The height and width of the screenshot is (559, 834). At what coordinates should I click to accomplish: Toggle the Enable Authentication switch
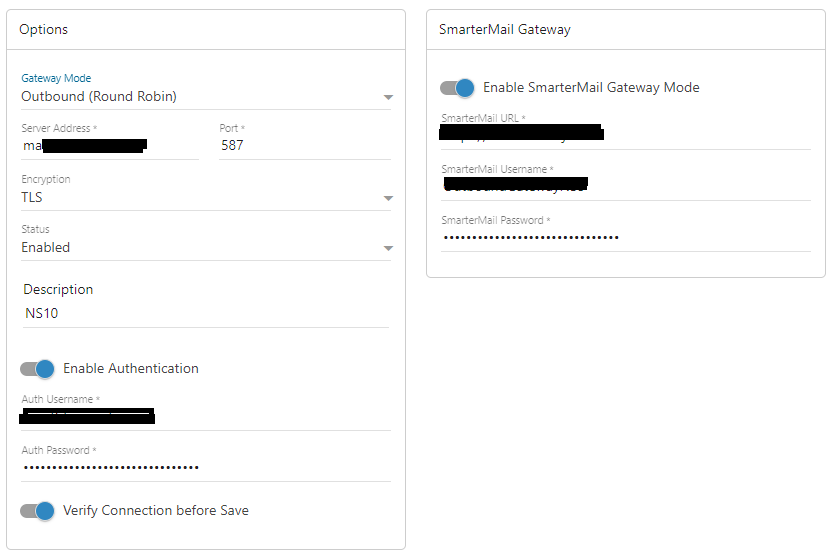pos(37,369)
